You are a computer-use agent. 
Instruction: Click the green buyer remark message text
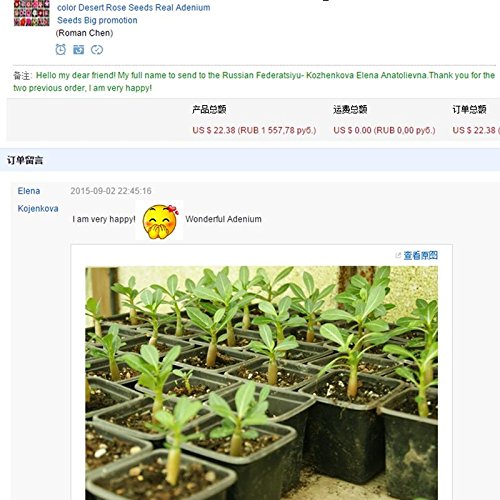pyautogui.click(x=254, y=82)
